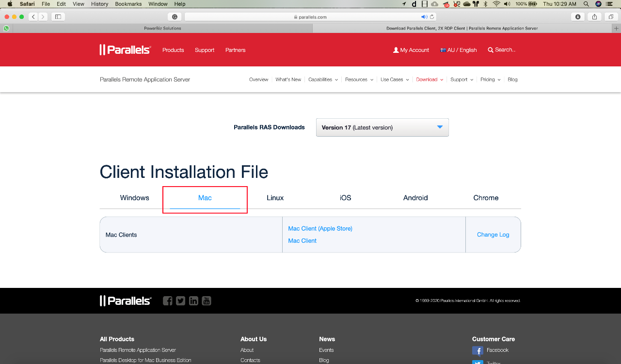Select the Android client tab

[x=416, y=198]
